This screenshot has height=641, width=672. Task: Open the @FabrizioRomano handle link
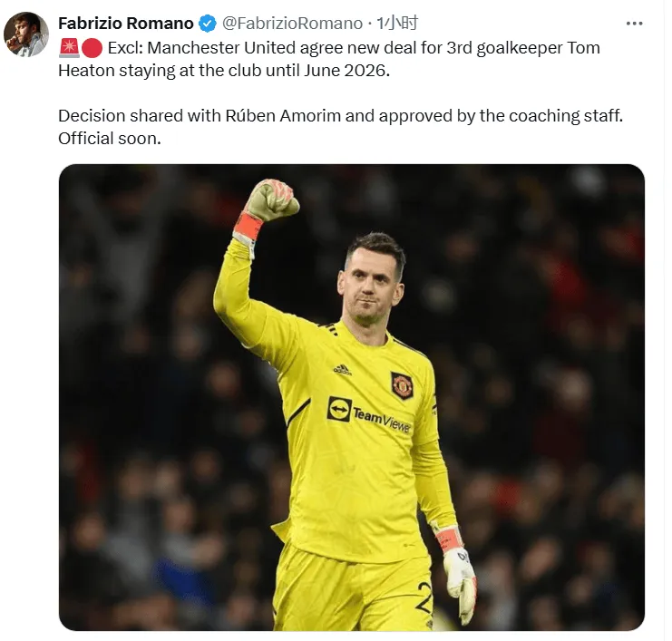pyautogui.click(x=292, y=24)
